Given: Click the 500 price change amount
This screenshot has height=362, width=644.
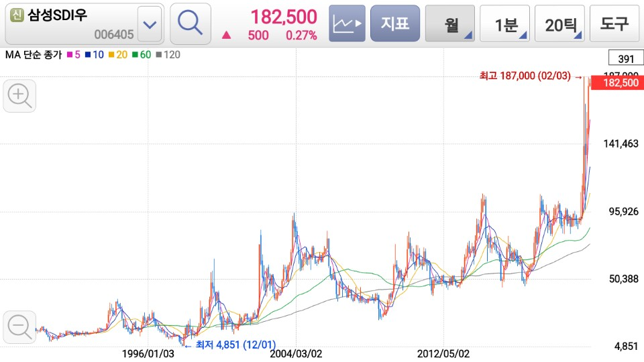Looking at the screenshot, I should point(258,36).
